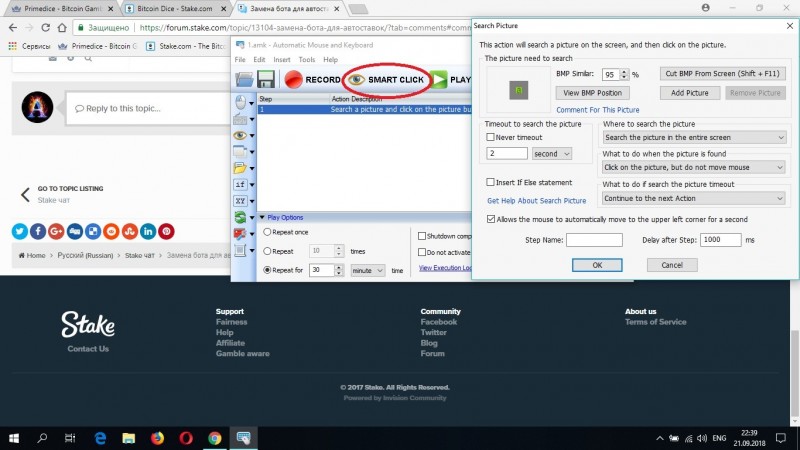800x450 pixels.
Task: Select the window action icon in sidebar
Action: pos(240,152)
